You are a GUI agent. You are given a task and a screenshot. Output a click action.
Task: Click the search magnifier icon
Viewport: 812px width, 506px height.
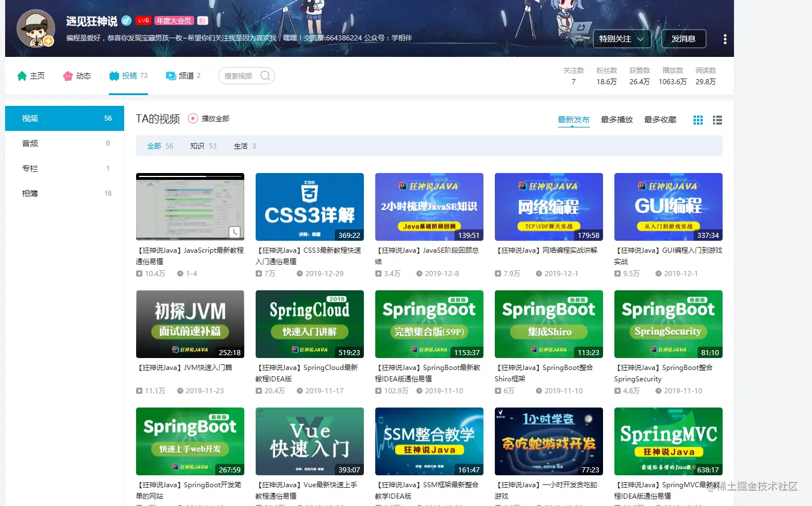click(x=265, y=76)
